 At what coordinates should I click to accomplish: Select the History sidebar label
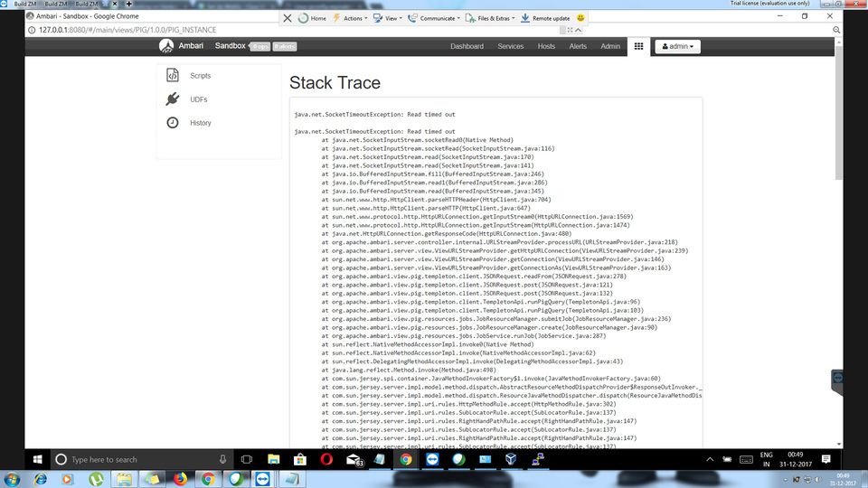point(201,123)
